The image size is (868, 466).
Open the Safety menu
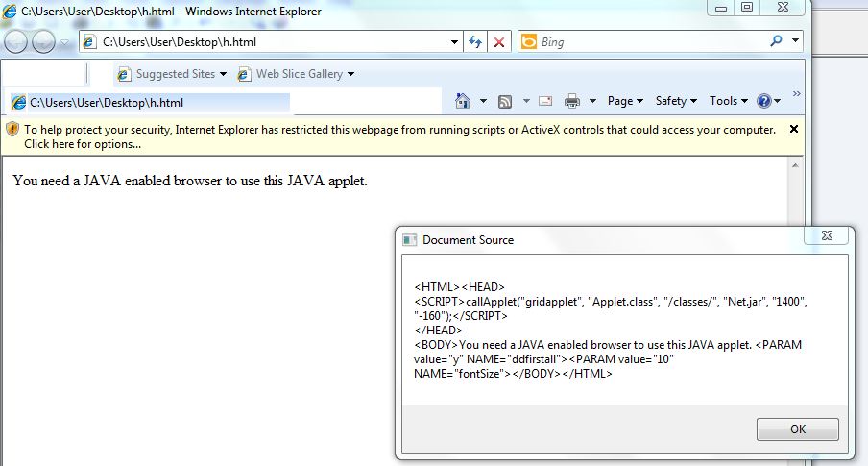click(x=676, y=101)
